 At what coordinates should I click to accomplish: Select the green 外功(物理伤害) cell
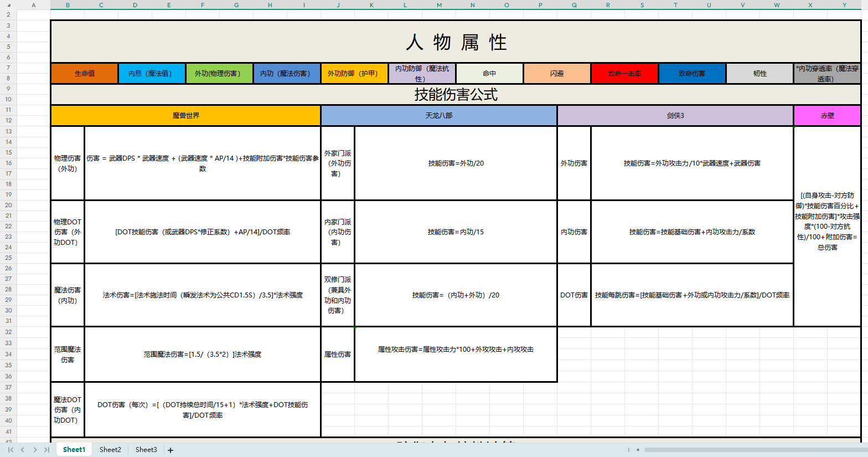219,73
